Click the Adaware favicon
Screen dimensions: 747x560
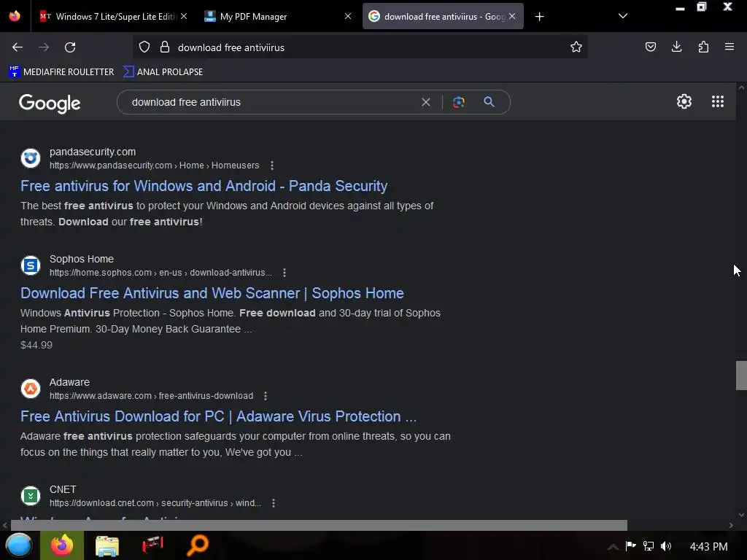[x=31, y=389]
